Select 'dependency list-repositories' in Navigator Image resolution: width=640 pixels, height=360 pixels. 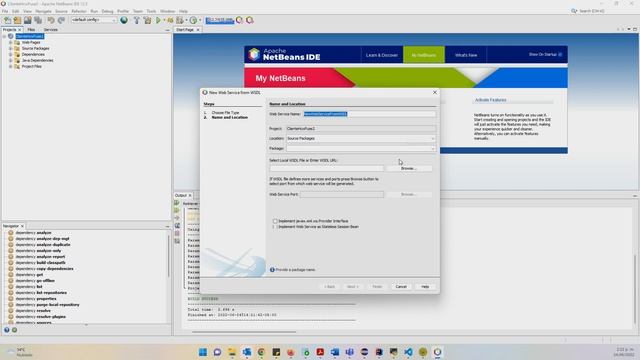click(x=41, y=293)
